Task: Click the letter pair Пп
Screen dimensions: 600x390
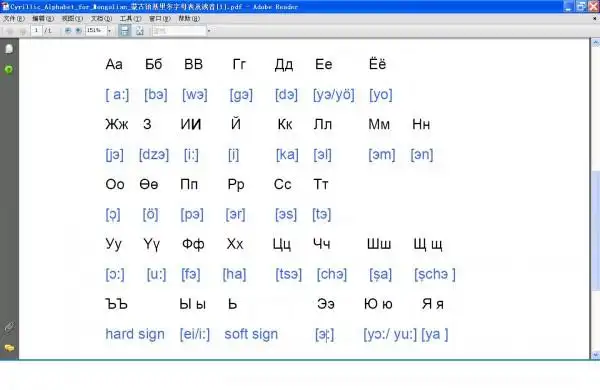Action: tap(189, 184)
